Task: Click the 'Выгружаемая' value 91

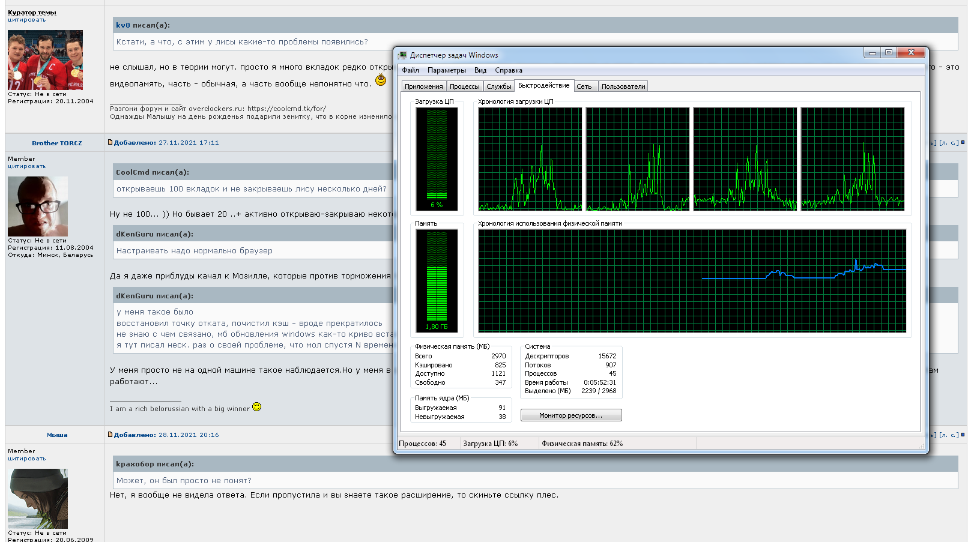Action: tap(502, 408)
